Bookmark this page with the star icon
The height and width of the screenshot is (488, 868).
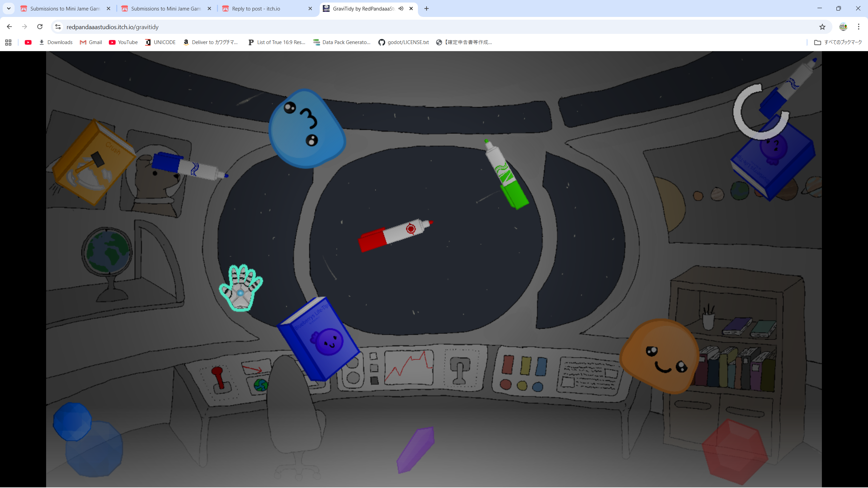point(822,27)
